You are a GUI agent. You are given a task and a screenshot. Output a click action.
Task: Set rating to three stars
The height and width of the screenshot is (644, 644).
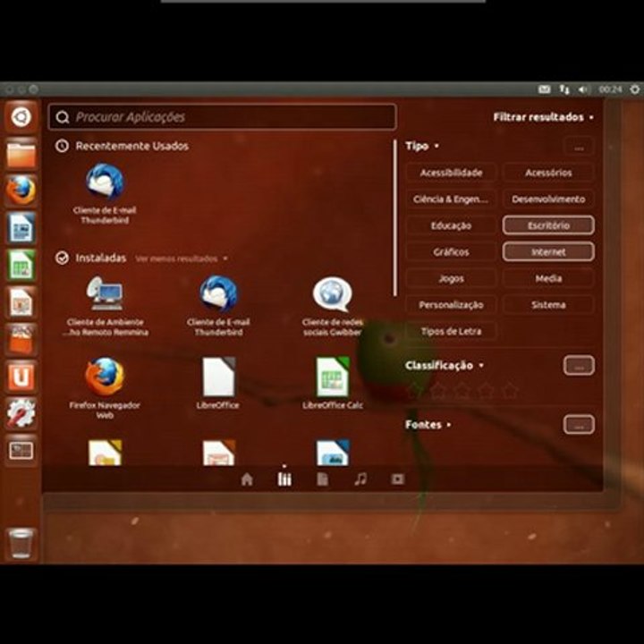pos(462,390)
